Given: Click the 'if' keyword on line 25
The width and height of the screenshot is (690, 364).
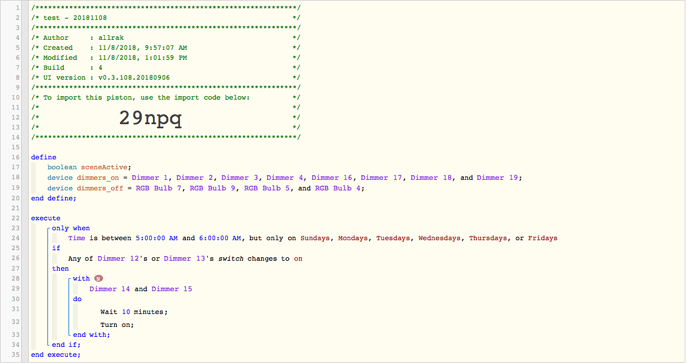Looking at the screenshot, I should coord(56,248).
